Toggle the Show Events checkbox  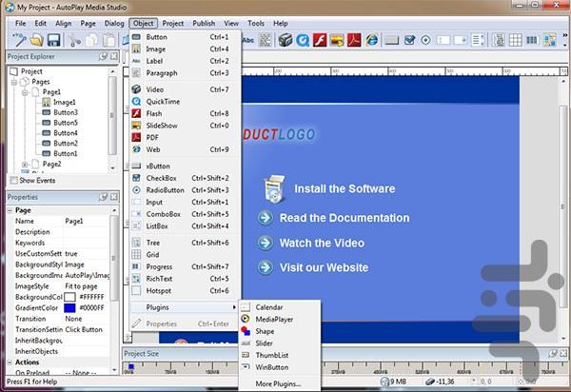point(14,181)
